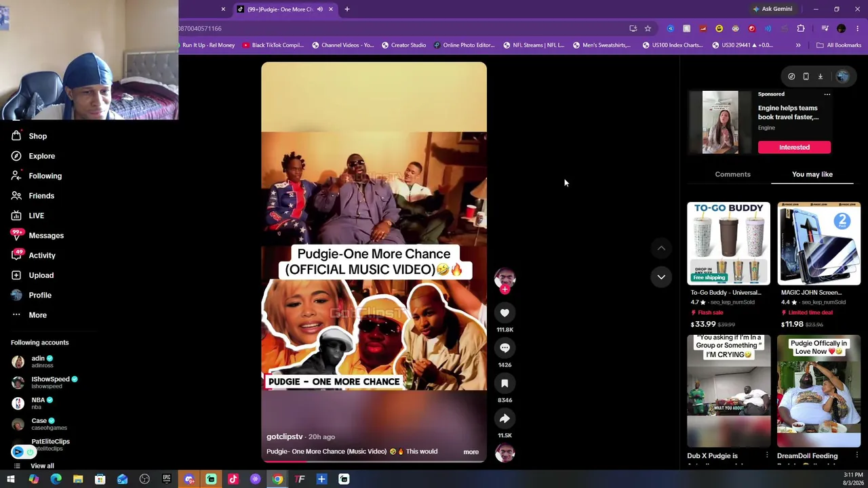Image resolution: width=868 pixels, height=488 pixels.
Task: Open the MAGIC JOHN Screen product thumbnail
Action: [818, 243]
